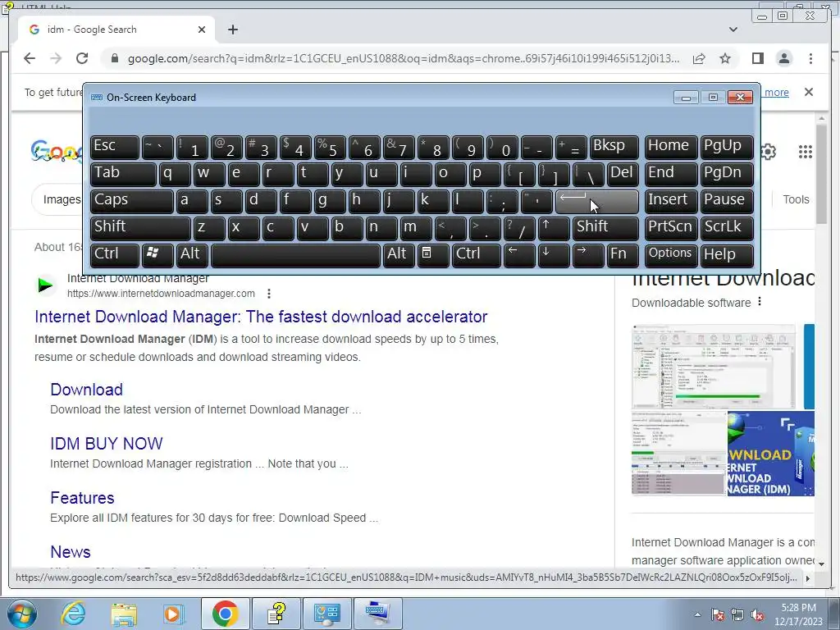Open the IDM screenshot thumbnail in knowledge panel
This screenshot has width=840, height=630.
click(713, 367)
